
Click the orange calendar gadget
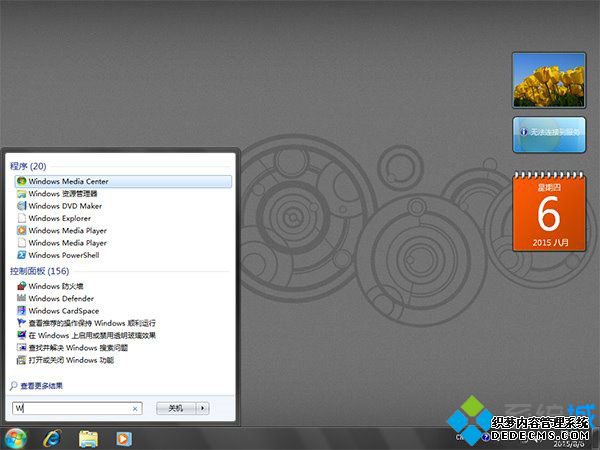549,211
